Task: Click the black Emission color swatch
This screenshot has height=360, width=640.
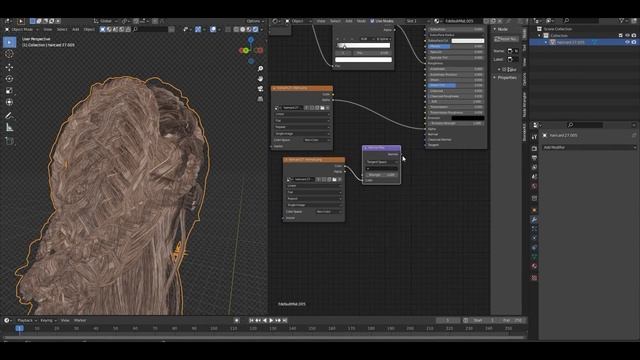Action: pos(468,118)
